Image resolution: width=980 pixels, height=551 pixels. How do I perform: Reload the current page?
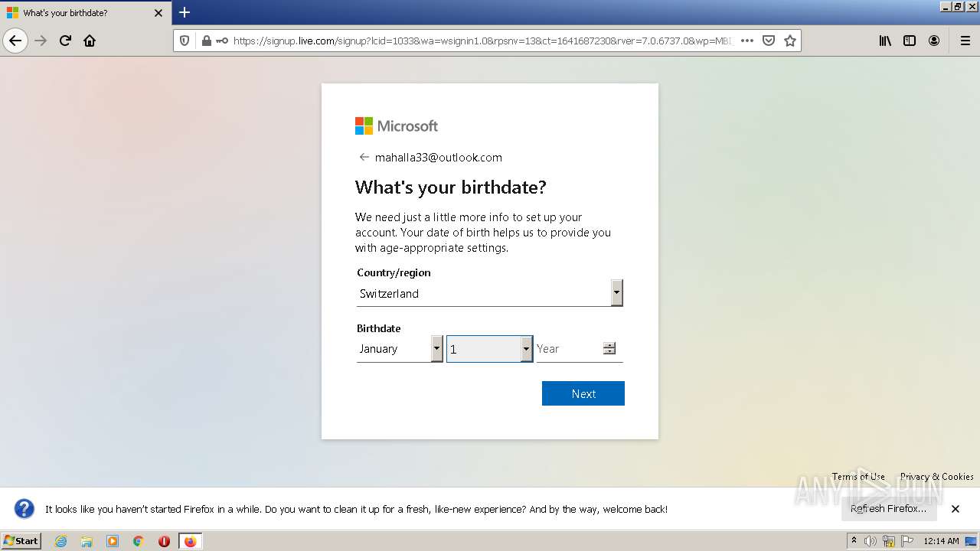click(x=65, y=41)
